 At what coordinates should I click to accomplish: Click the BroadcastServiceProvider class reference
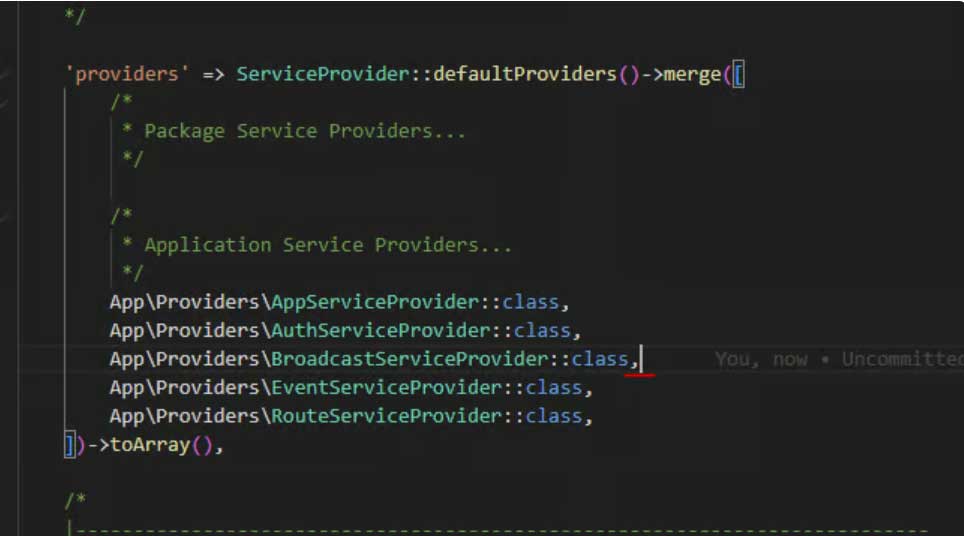click(409, 359)
